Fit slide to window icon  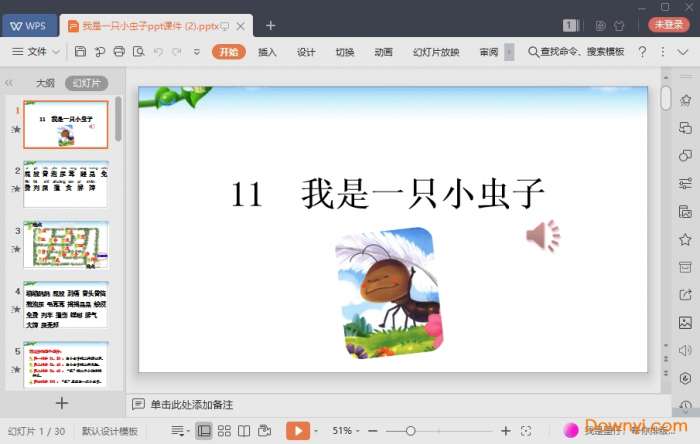(526, 431)
